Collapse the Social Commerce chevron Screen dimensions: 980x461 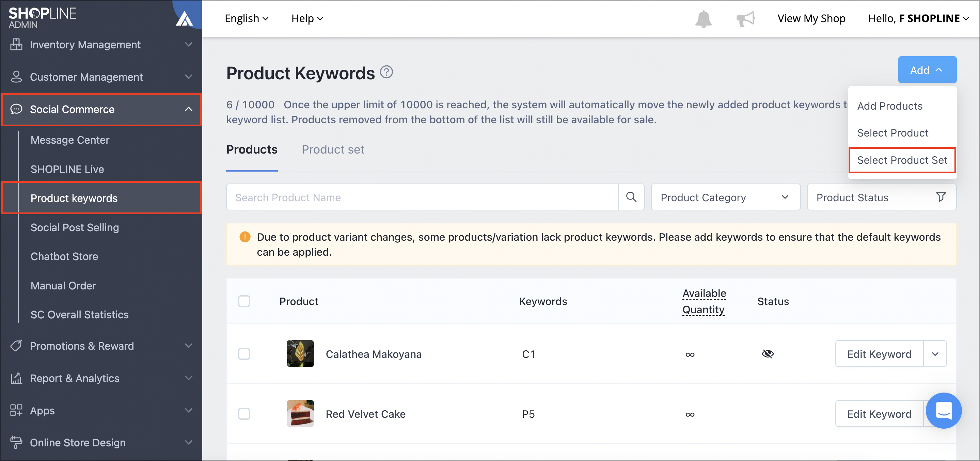tap(188, 109)
